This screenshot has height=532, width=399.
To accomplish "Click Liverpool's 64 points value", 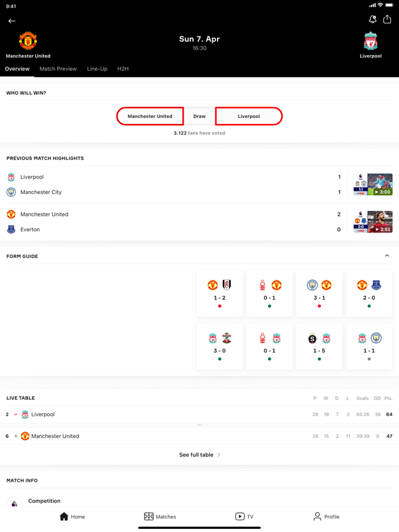I will [389, 414].
